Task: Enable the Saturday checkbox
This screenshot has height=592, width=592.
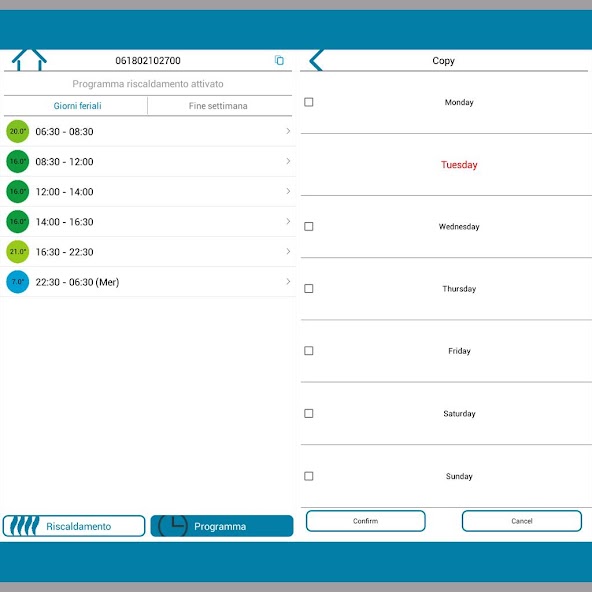Action: point(308,413)
